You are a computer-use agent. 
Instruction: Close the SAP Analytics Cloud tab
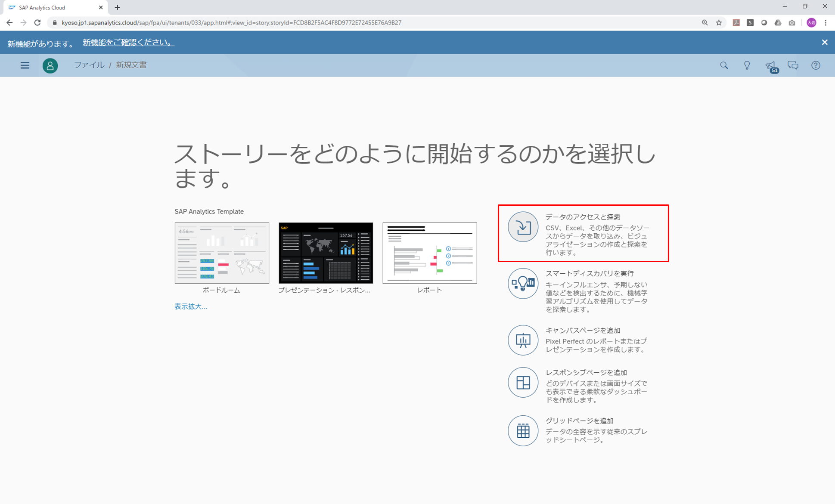tap(101, 7)
